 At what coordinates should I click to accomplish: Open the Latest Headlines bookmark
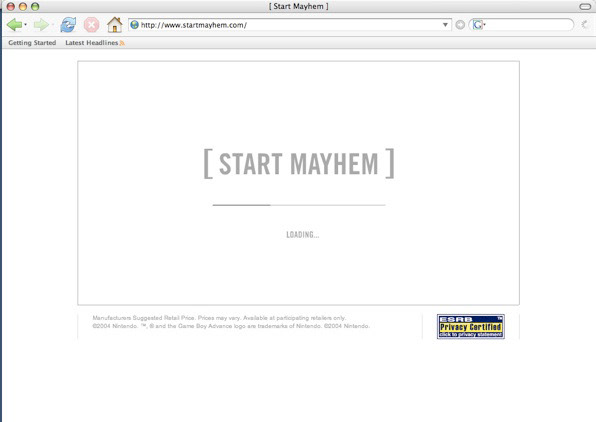[x=92, y=43]
